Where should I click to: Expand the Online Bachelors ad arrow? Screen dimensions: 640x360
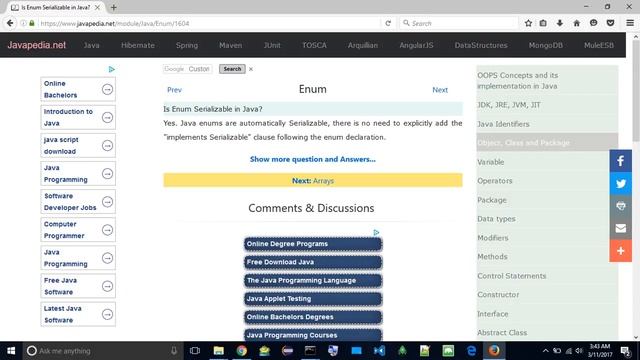[x=107, y=89]
